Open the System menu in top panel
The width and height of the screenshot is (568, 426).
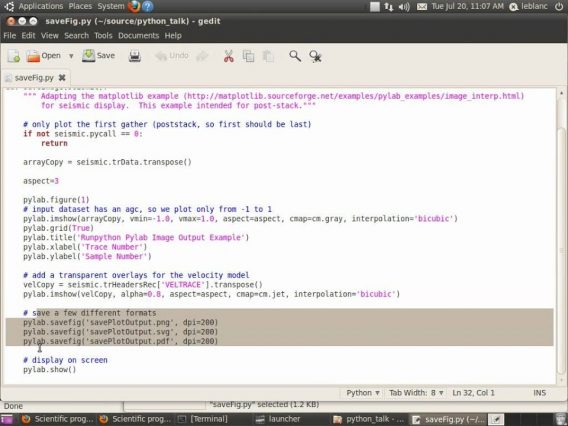(111, 6)
